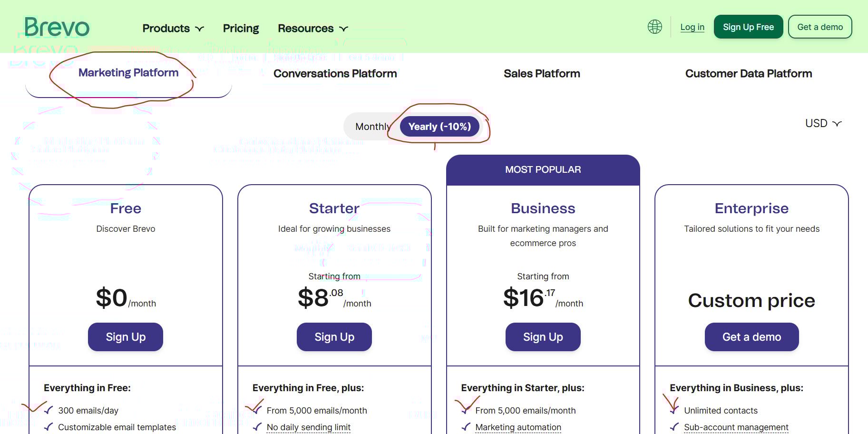Click Get a demo under Enterprise
This screenshot has height=434, width=868.
click(751, 337)
